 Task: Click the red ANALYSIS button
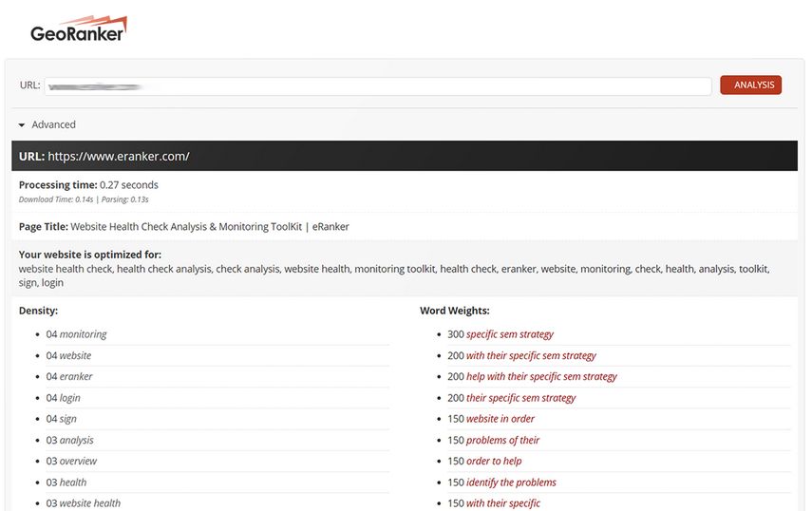pos(750,85)
